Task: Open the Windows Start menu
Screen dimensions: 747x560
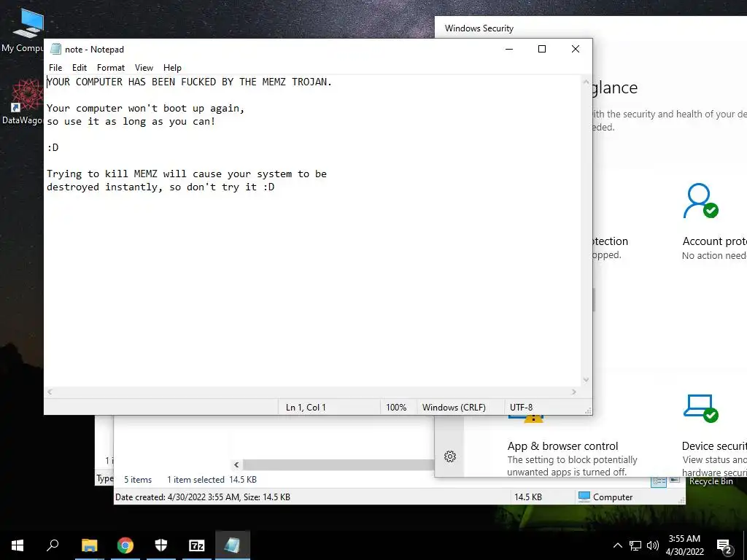Action: 18,545
